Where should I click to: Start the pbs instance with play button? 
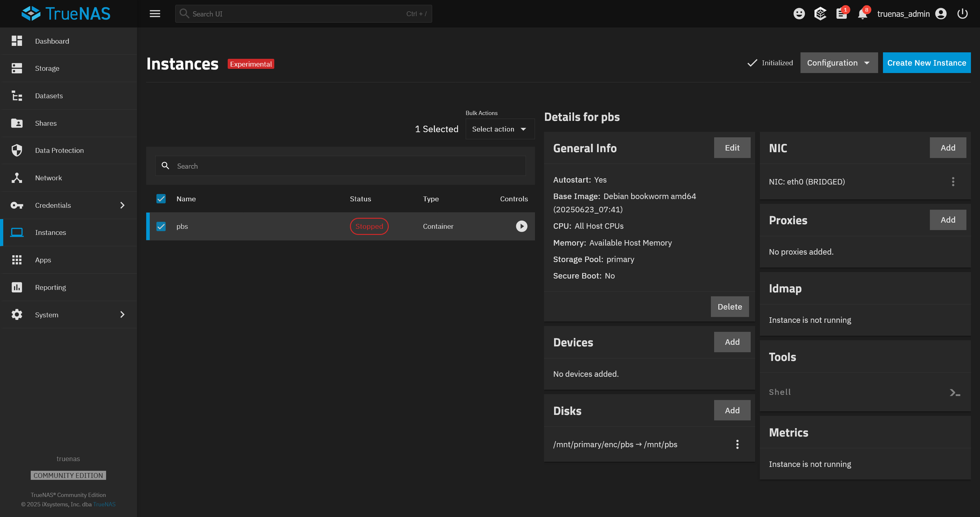pyautogui.click(x=522, y=226)
